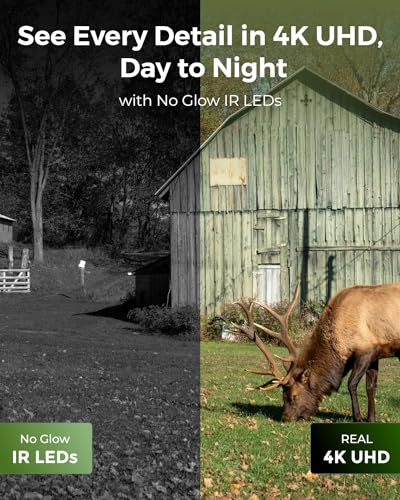Click the dark gravel ground in the night half
400x500 pixels.
point(97,383)
